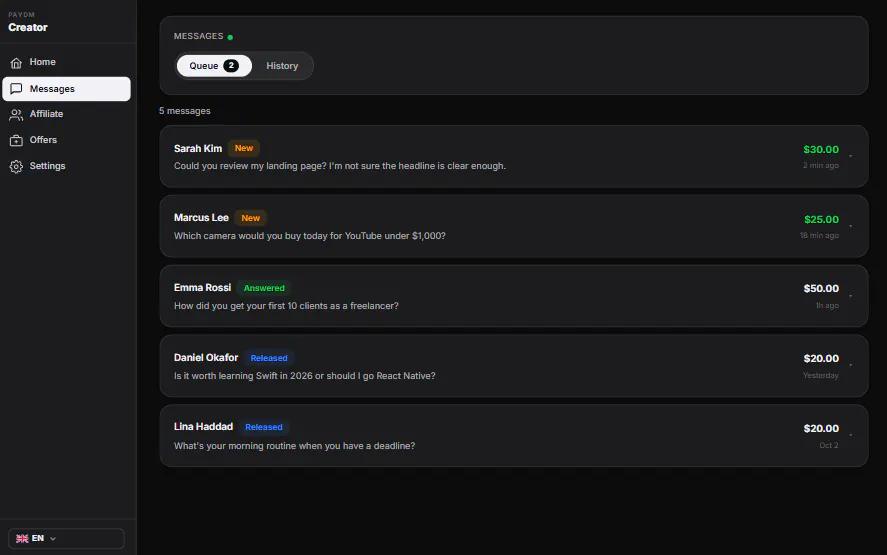Open the EN language dropdown
The height and width of the screenshot is (555, 887).
tap(66, 539)
